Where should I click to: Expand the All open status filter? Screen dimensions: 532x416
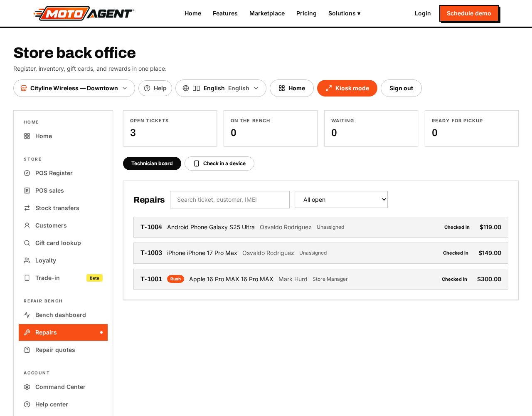click(341, 200)
